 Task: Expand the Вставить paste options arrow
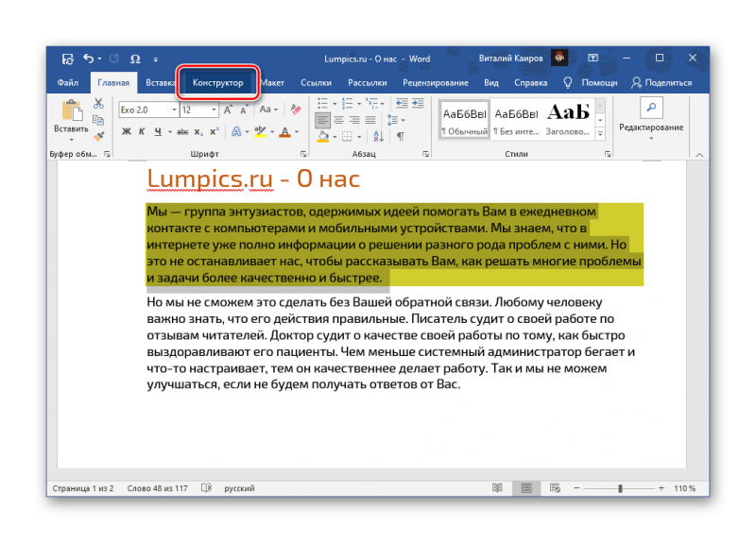[72, 140]
